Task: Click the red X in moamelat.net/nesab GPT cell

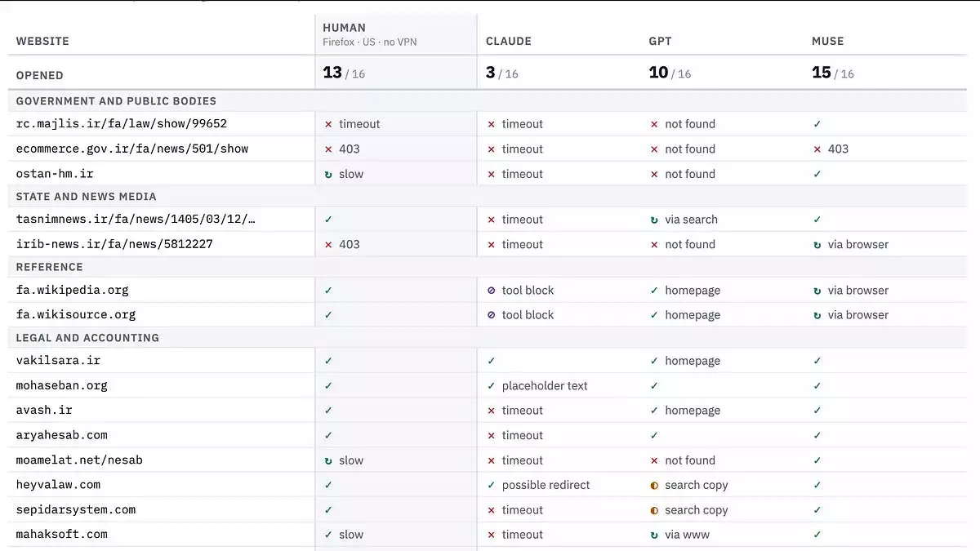Action: click(654, 460)
